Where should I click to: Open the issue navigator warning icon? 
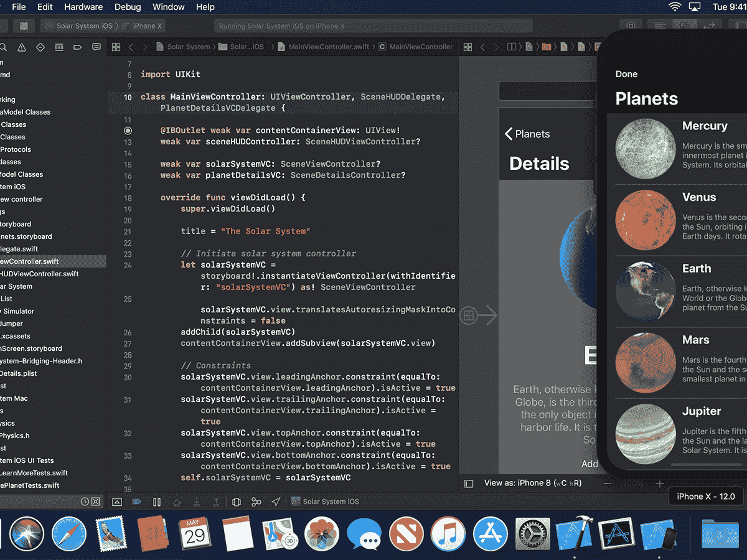click(22, 47)
